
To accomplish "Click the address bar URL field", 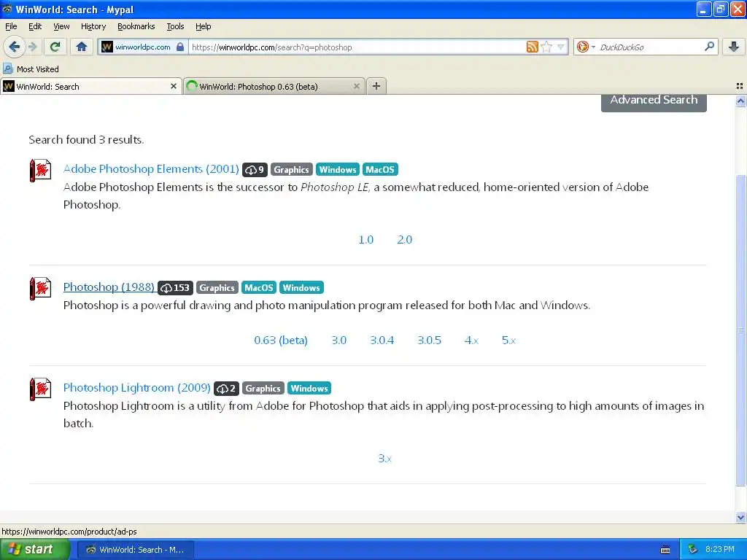I will coord(357,47).
